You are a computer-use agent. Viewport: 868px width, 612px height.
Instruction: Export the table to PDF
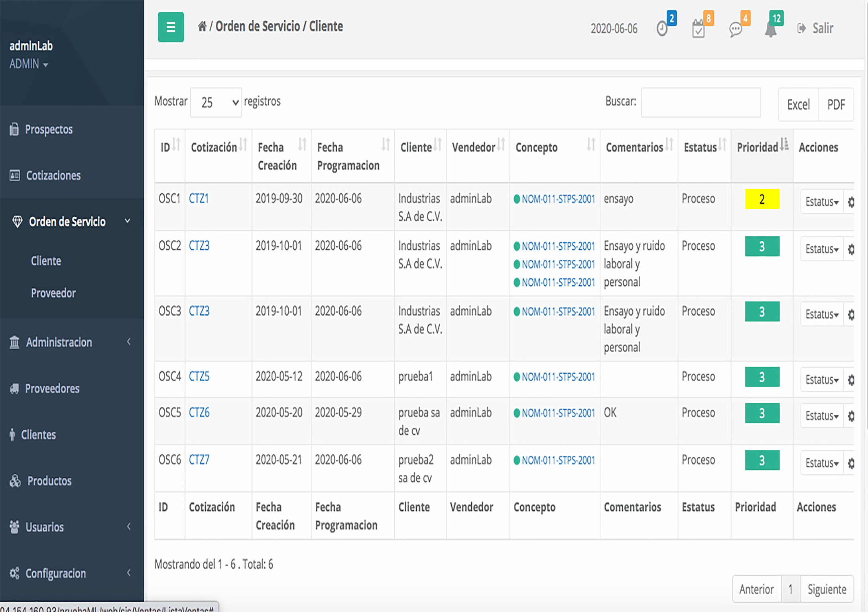click(x=836, y=104)
